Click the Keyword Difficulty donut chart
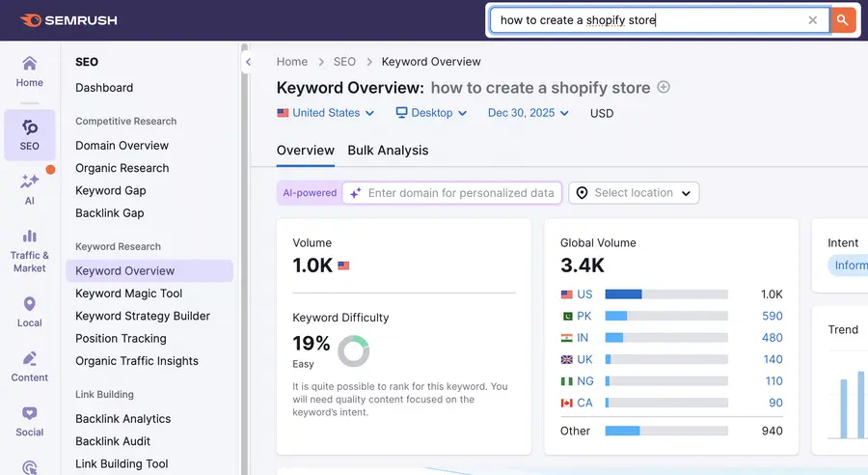 tap(353, 350)
